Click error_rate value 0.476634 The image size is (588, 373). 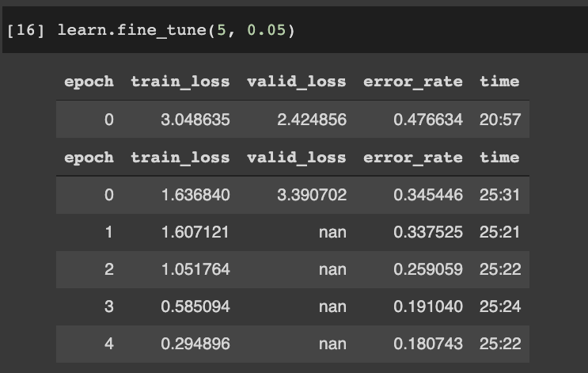(428, 120)
